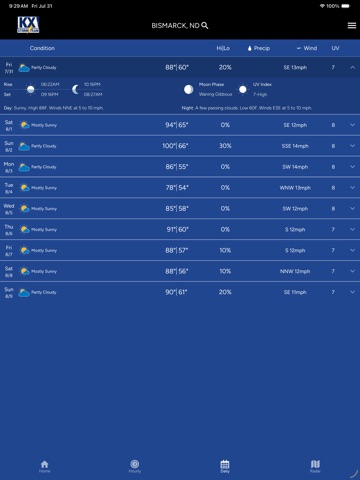Click the Mostly Sunny icon for Fri 8/7

[25, 250]
